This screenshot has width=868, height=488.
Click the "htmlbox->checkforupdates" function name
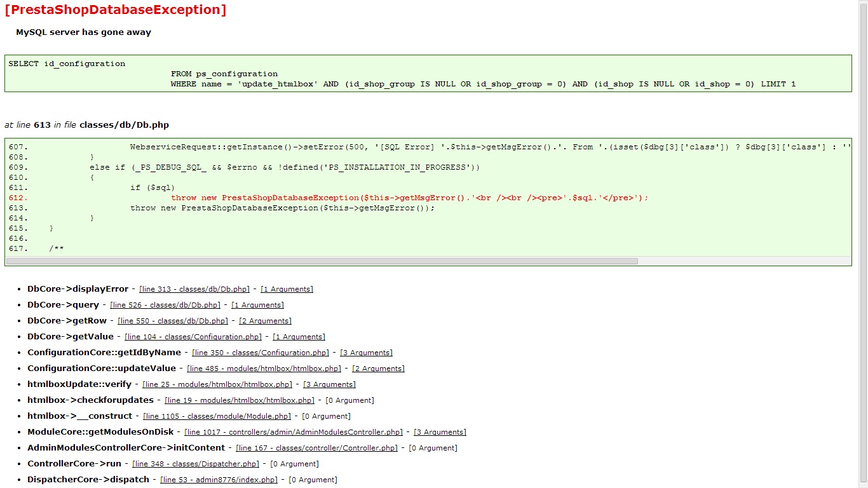(x=91, y=400)
